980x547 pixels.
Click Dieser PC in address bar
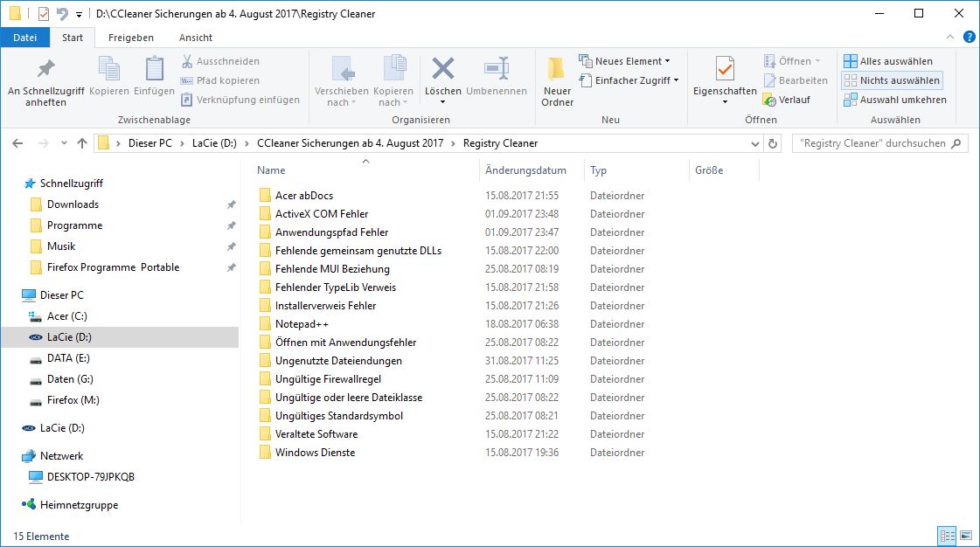[150, 143]
